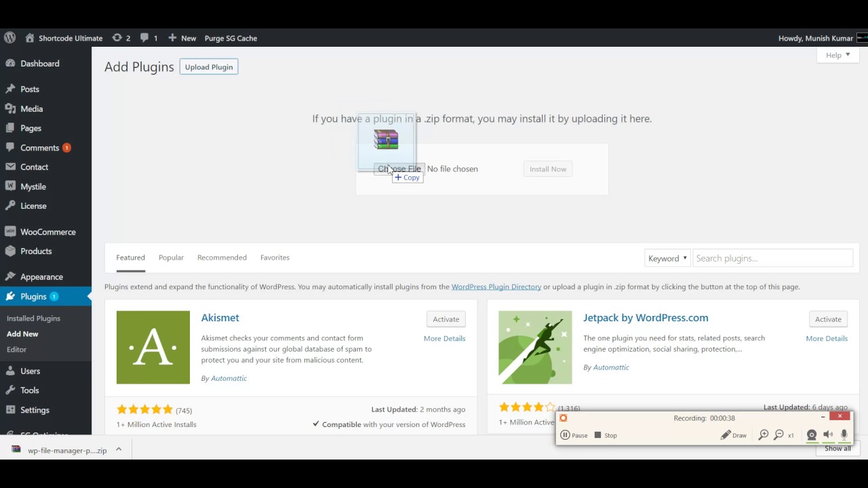Viewport: 868px width, 488px height.
Task: Click Howdy, Munish Kumar account menu
Action: [816, 38]
